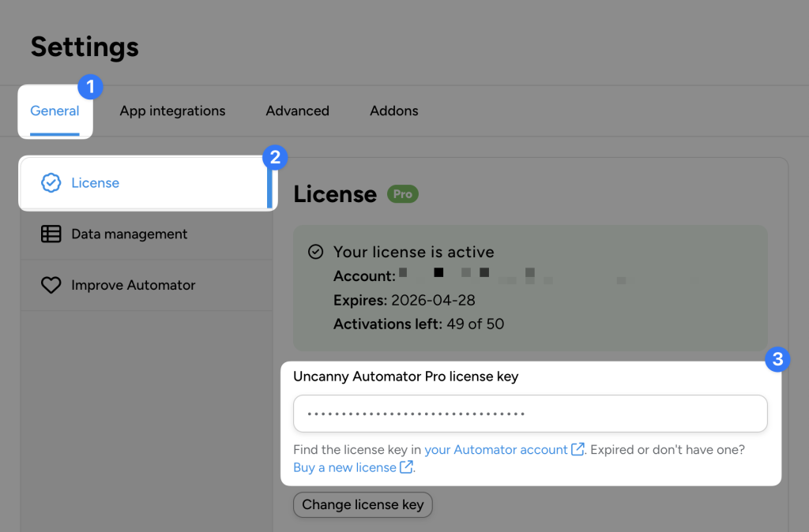Click inside the license key input field

click(529, 413)
